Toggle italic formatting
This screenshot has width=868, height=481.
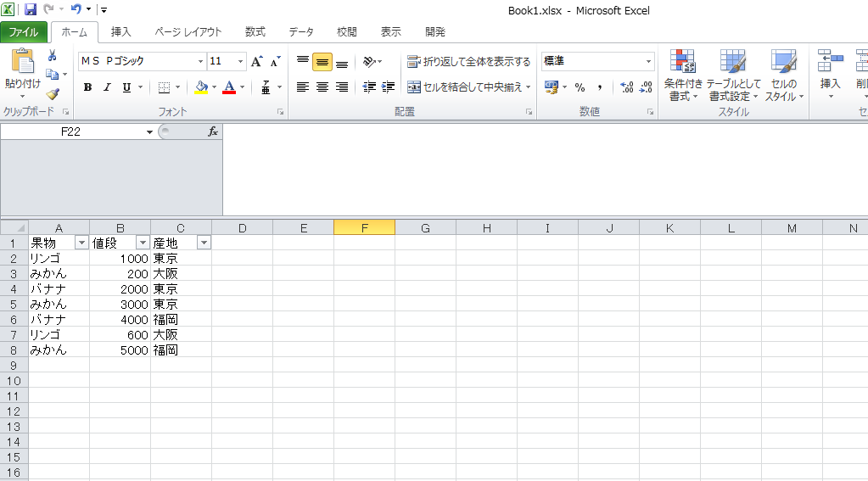107,87
